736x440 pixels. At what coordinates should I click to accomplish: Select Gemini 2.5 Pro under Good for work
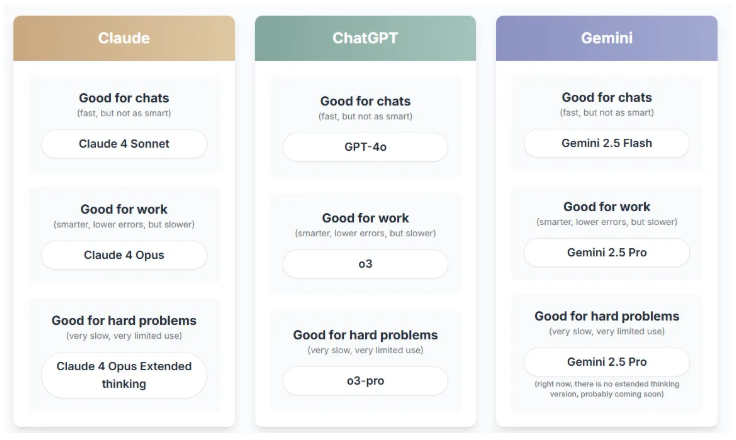tap(606, 253)
